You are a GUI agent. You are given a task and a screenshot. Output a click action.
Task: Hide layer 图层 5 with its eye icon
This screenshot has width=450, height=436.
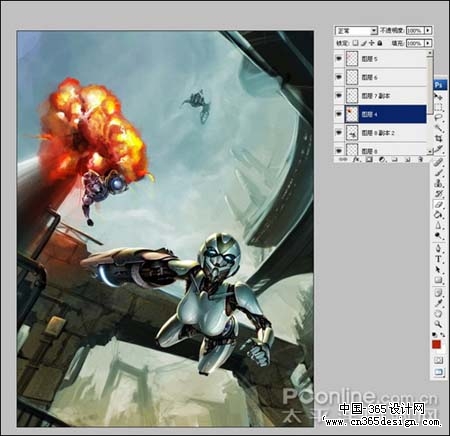[339, 59]
